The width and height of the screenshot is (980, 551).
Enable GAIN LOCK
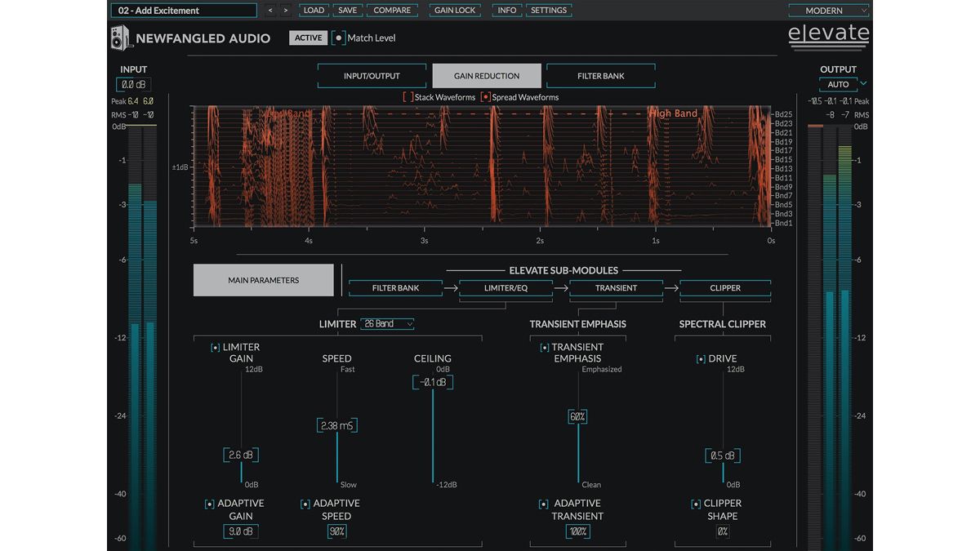pos(455,10)
